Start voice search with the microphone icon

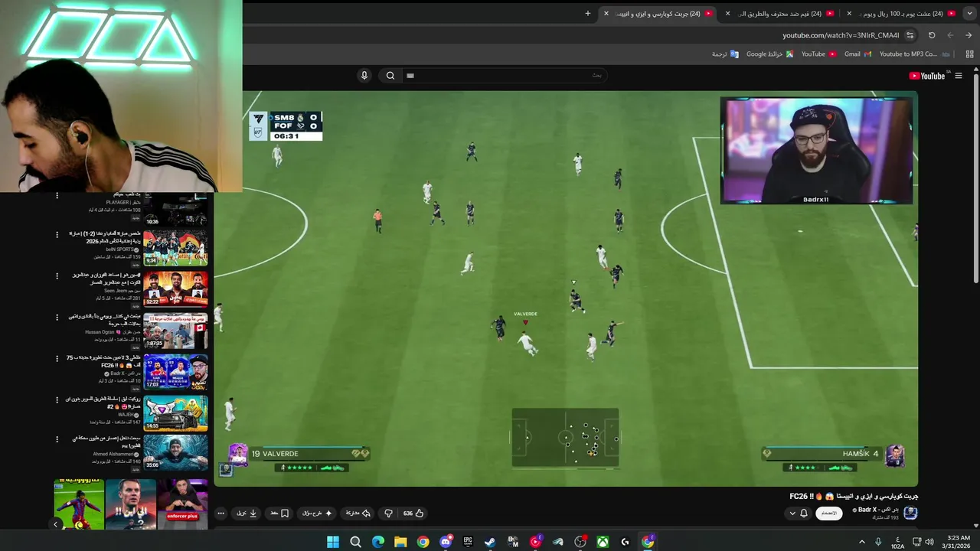coord(364,75)
